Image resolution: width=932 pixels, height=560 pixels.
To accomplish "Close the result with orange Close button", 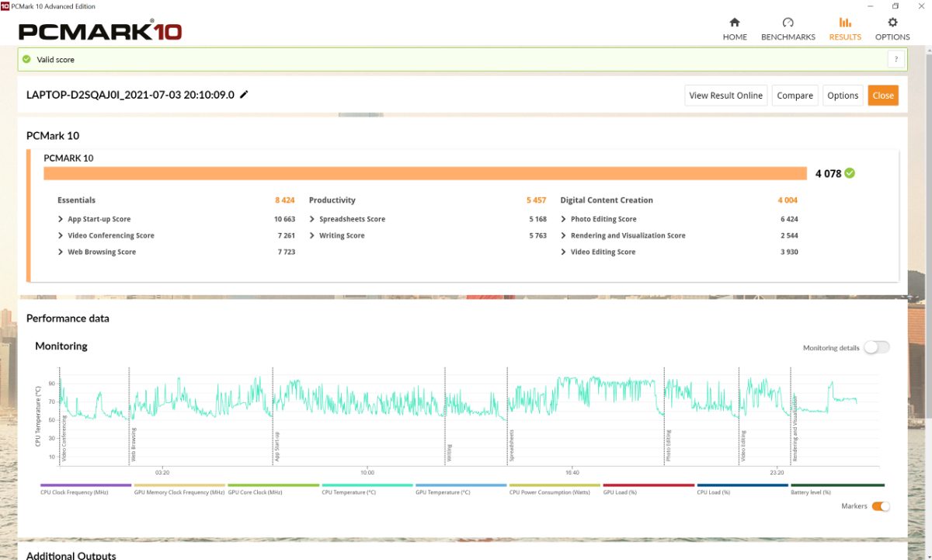I will point(883,96).
